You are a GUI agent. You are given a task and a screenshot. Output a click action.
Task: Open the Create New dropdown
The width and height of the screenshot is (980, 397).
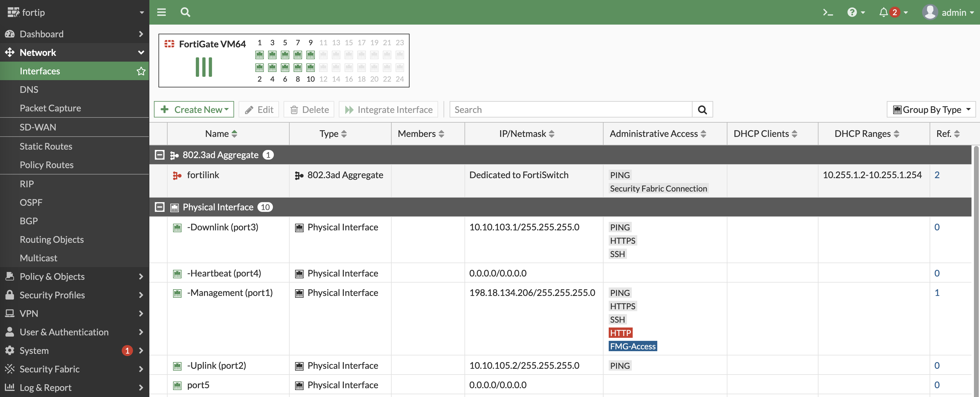(x=194, y=110)
